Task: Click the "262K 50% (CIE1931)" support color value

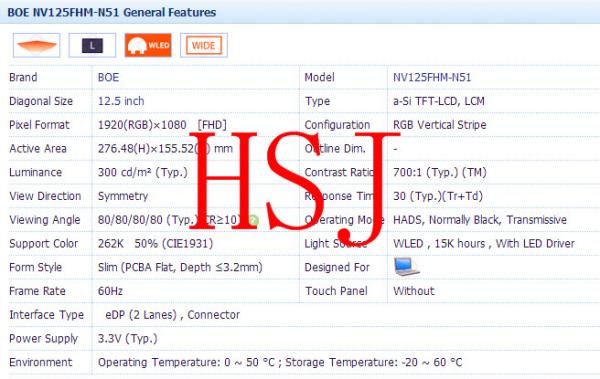Action: click(x=155, y=243)
